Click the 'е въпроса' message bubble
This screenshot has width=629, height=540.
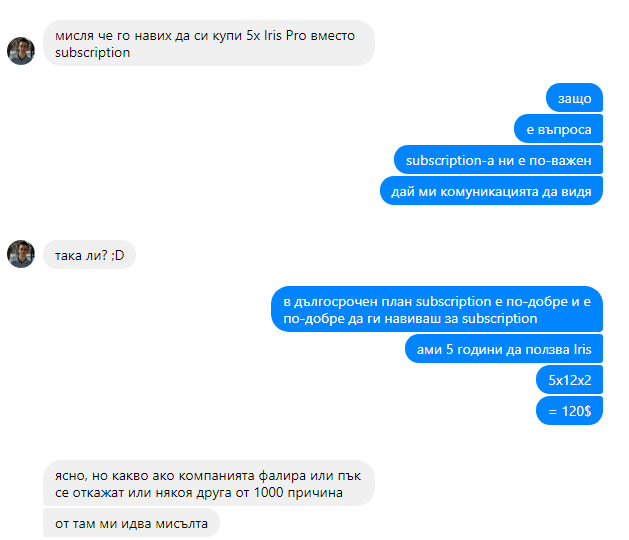tap(558, 129)
